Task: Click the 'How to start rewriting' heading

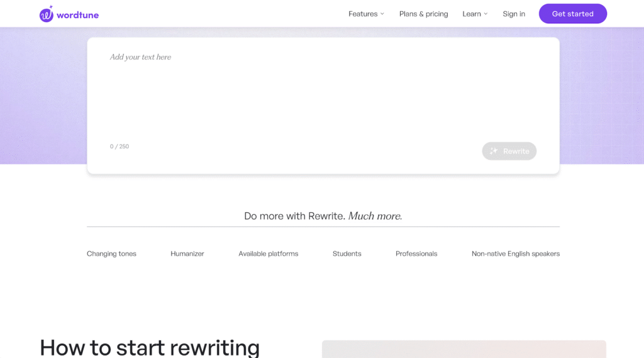Action: [x=150, y=347]
